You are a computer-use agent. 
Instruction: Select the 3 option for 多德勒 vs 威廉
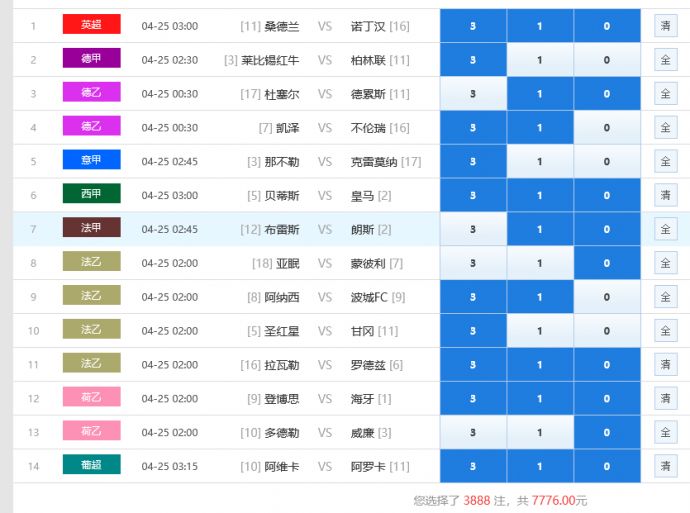pos(473,433)
